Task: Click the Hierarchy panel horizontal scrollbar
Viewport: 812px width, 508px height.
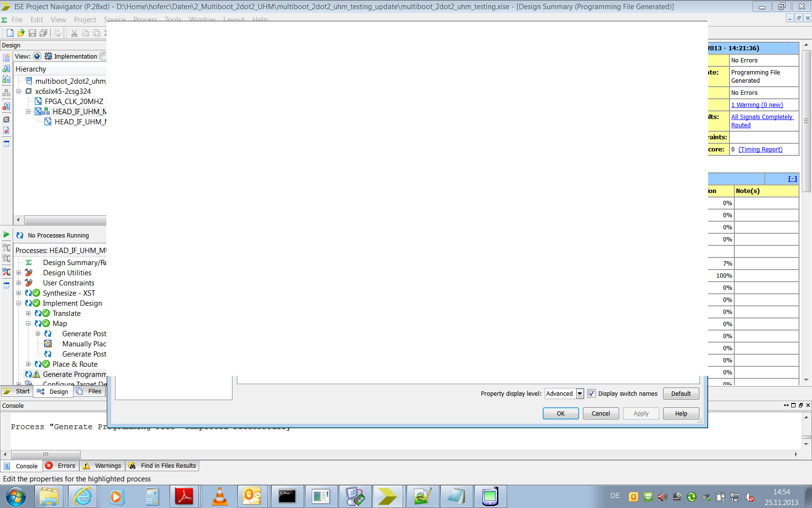Action: point(65,220)
